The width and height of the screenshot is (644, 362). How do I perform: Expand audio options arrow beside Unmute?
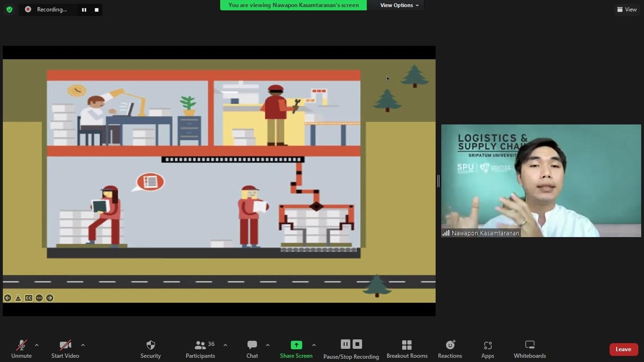(37, 345)
